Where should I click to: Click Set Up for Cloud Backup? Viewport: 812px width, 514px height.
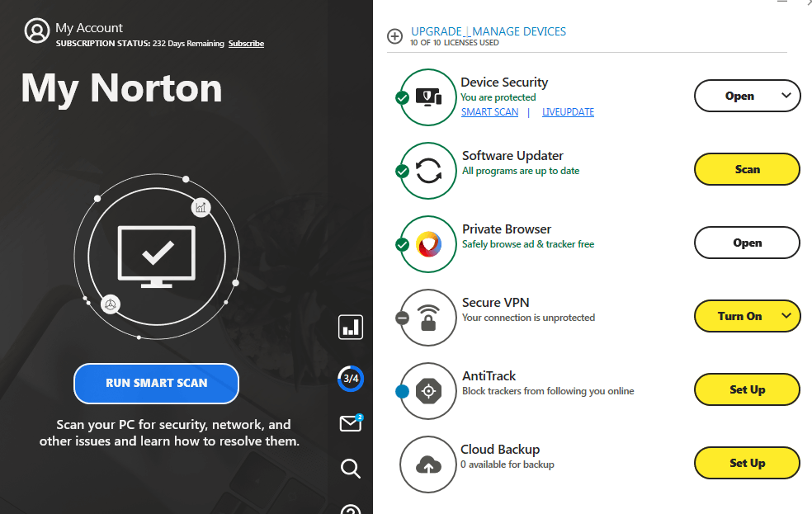pyautogui.click(x=748, y=464)
